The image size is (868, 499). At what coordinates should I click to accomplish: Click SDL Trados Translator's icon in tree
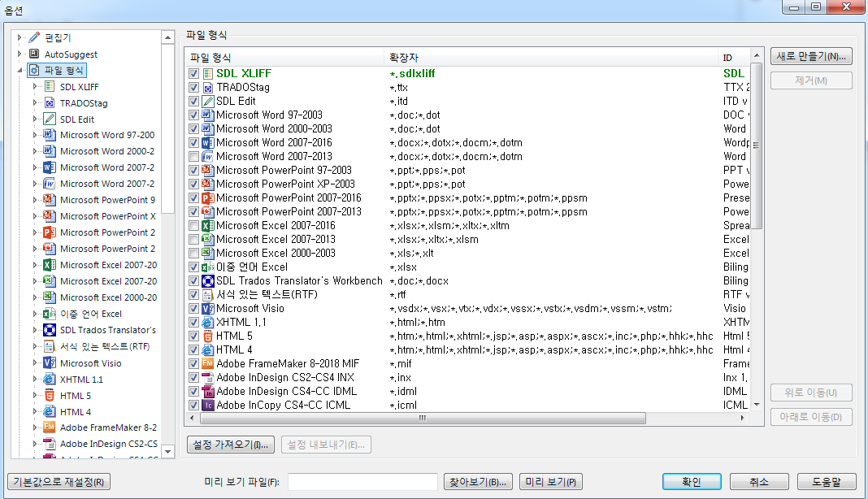click(x=50, y=330)
